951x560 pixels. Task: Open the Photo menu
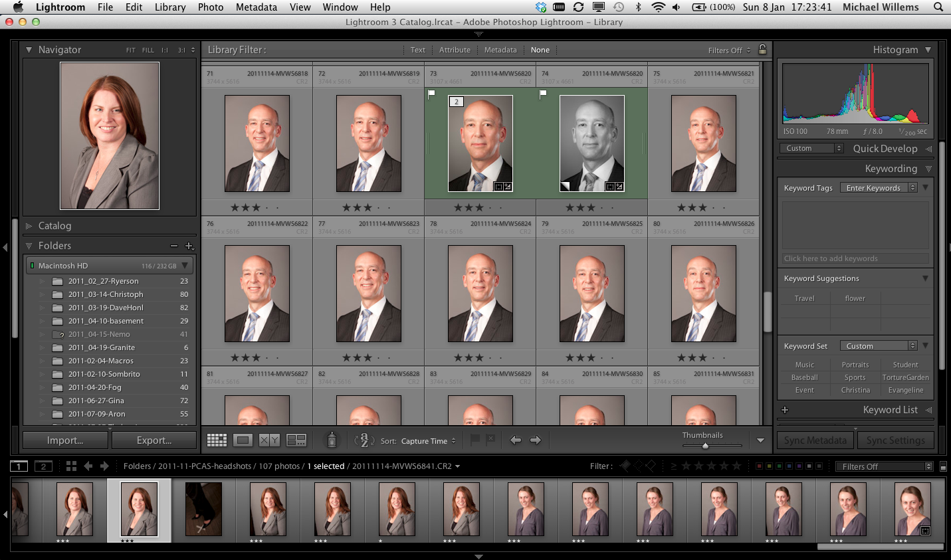point(210,7)
